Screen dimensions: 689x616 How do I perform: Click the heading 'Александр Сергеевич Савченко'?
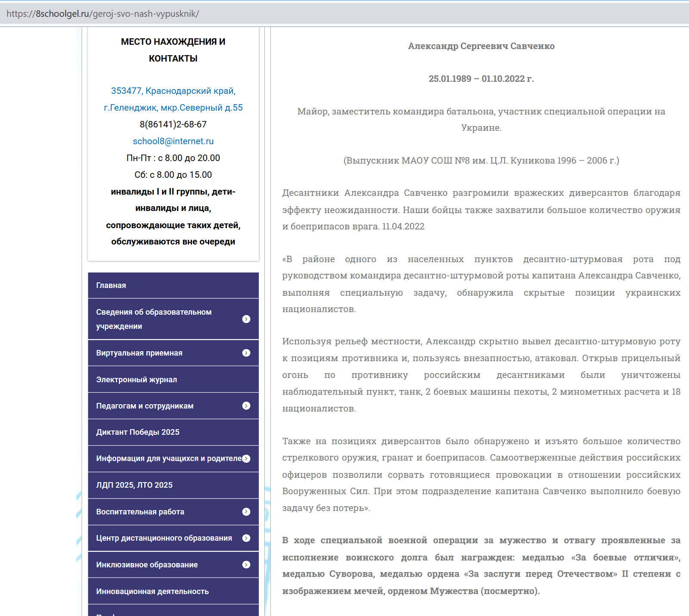481,46
